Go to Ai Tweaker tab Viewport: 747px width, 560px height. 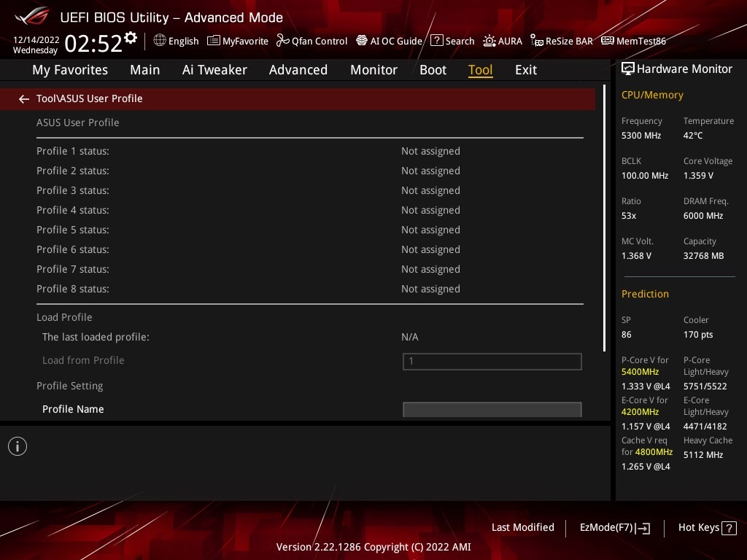pos(214,70)
